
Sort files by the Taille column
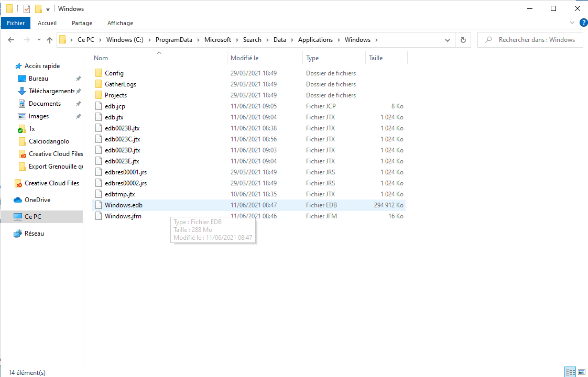click(376, 58)
